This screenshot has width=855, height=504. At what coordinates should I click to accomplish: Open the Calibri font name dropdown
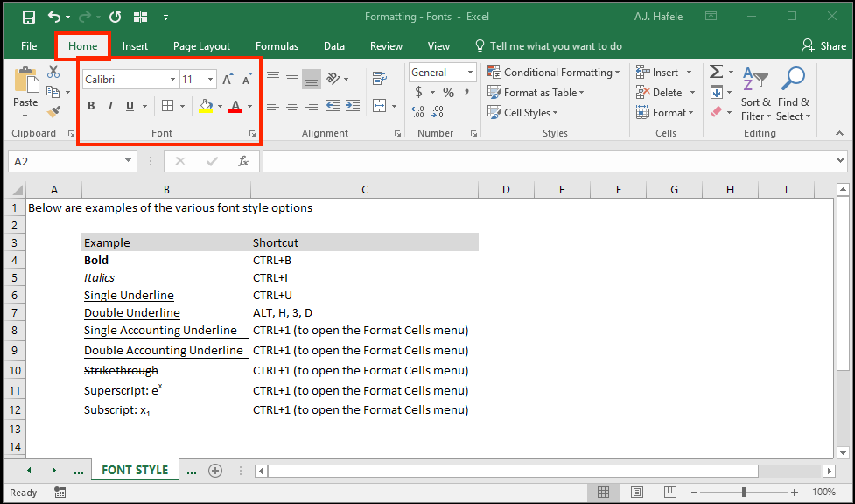pyautogui.click(x=172, y=80)
